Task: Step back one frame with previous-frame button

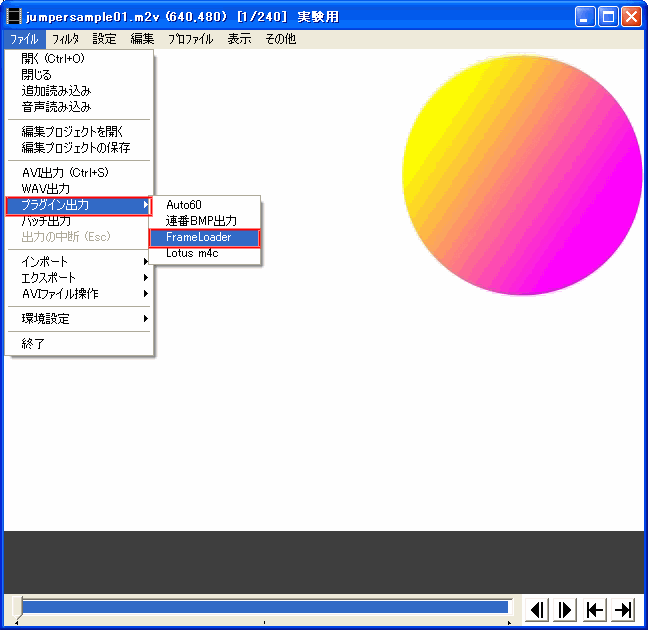Action: [x=537, y=610]
